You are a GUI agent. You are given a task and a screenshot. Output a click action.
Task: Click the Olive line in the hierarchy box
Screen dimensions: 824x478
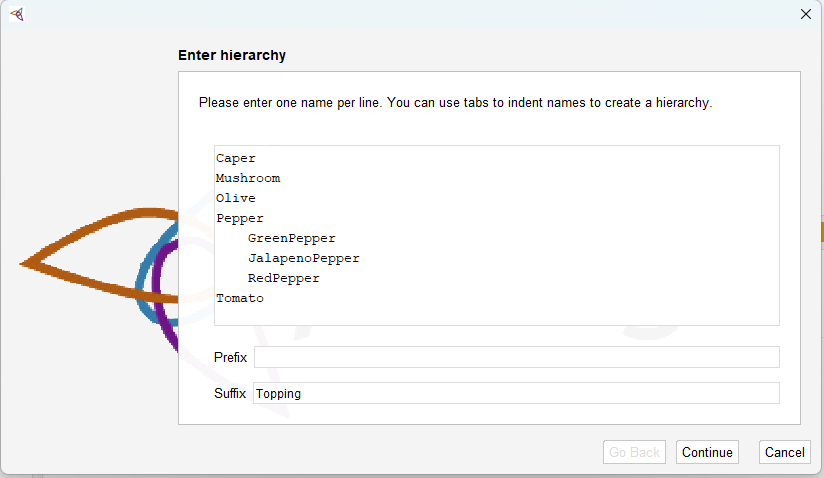235,198
